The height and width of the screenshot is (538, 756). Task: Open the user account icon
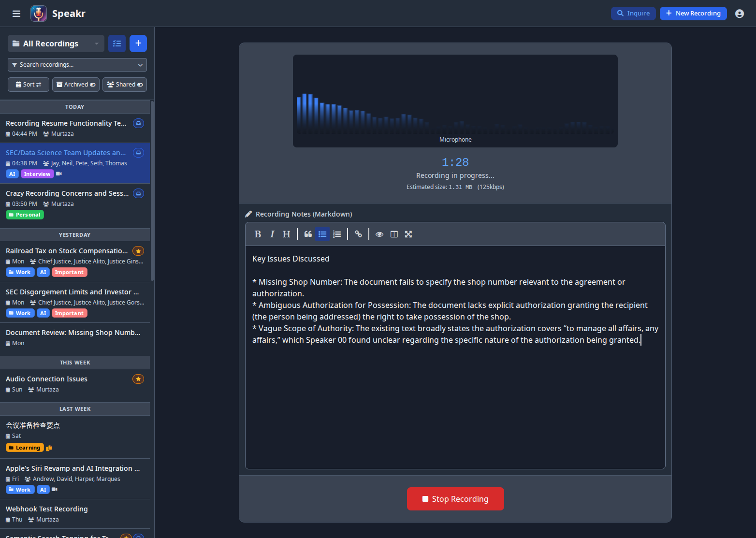pos(740,14)
